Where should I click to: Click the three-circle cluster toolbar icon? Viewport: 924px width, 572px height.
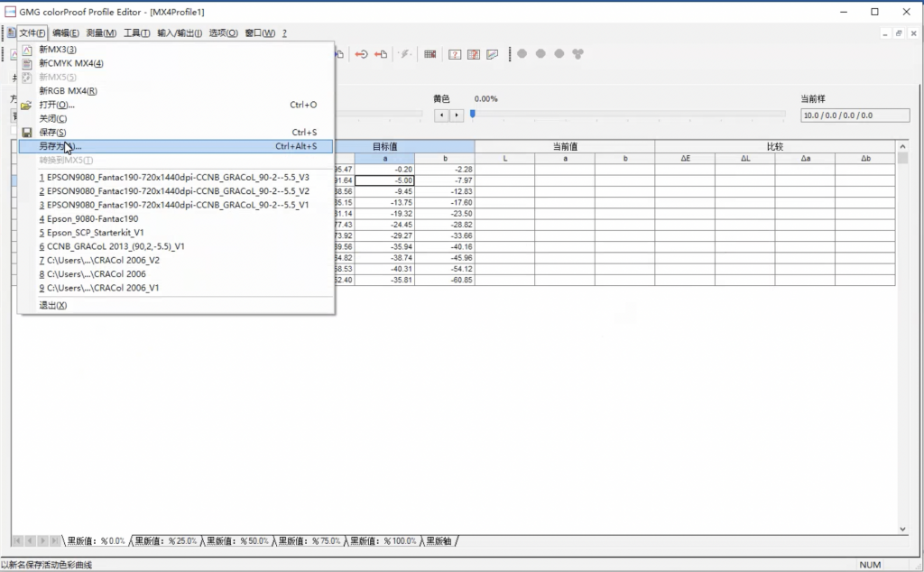click(578, 53)
